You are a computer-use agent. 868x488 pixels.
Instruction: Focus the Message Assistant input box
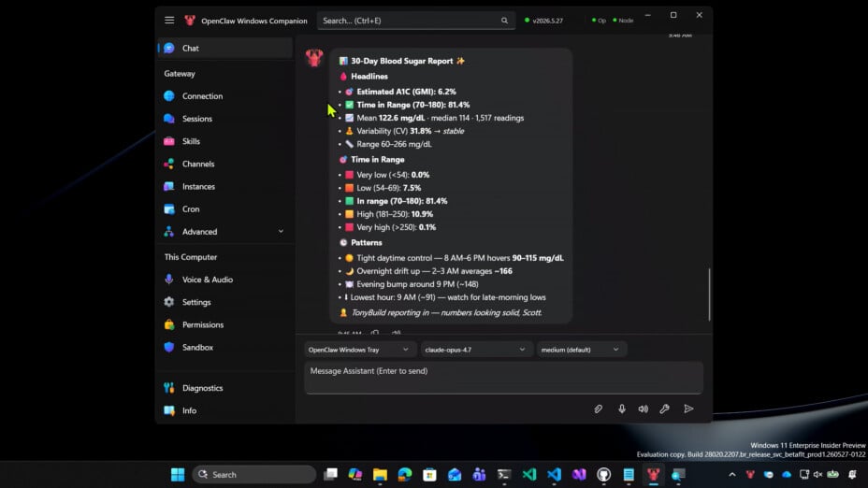(x=504, y=378)
